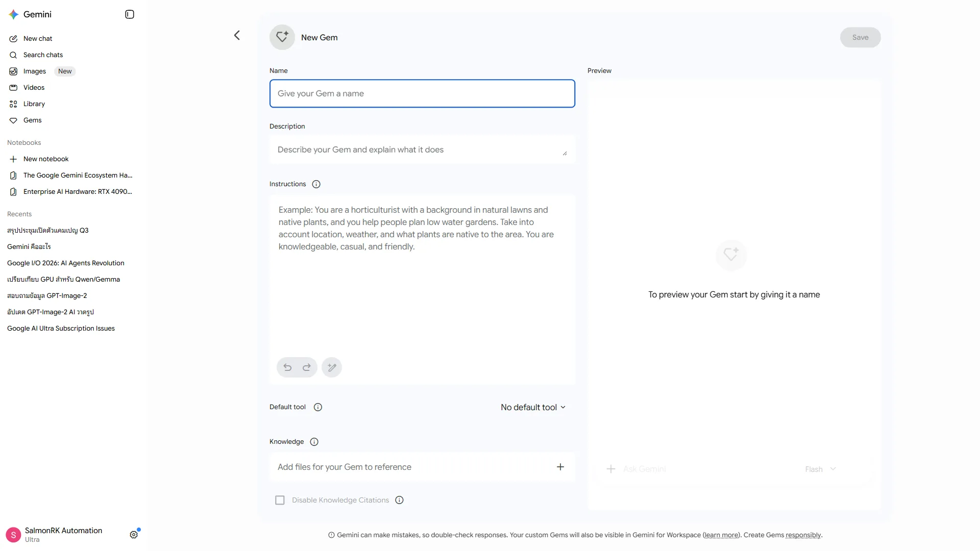Click the Ultra plan label under account
The width and height of the screenshot is (980, 551).
tap(32, 540)
